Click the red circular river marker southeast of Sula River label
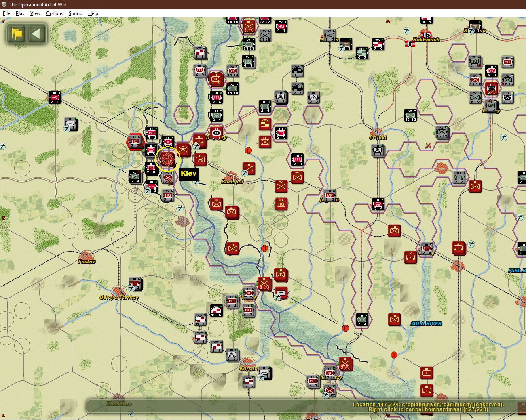Image resolution: width=526 pixels, height=420 pixels. 394,355
